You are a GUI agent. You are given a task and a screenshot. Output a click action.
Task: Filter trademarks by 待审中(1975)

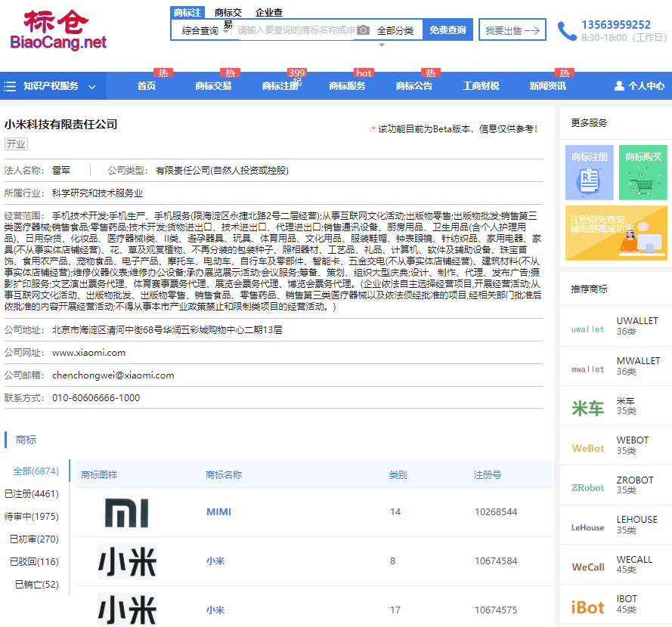tap(31, 517)
